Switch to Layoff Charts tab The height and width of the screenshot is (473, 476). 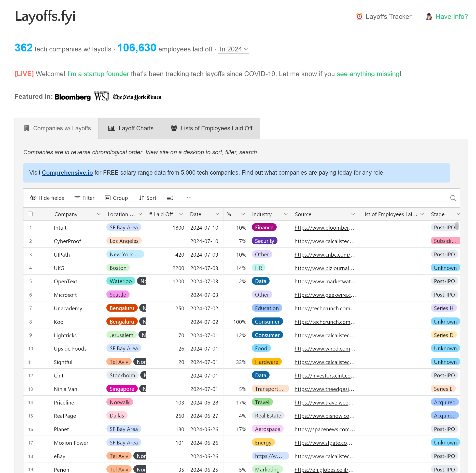tap(130, 128)
